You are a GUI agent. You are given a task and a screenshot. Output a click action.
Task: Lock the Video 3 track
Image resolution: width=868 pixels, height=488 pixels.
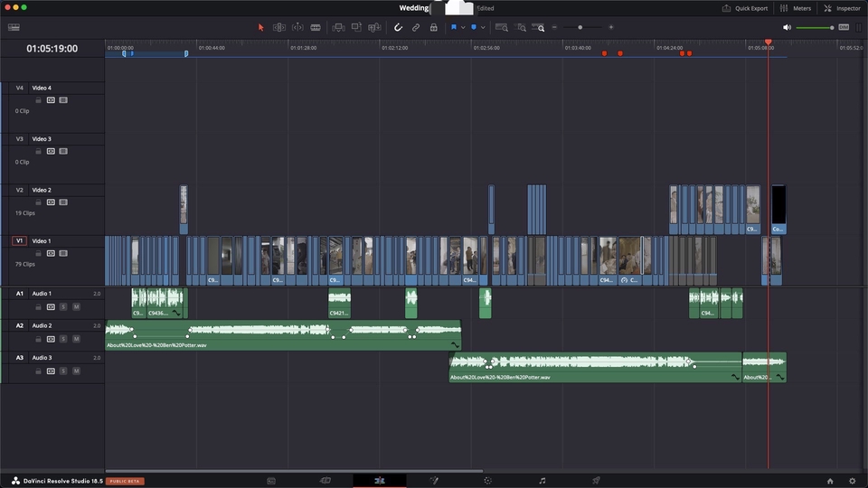coord(38,151)
